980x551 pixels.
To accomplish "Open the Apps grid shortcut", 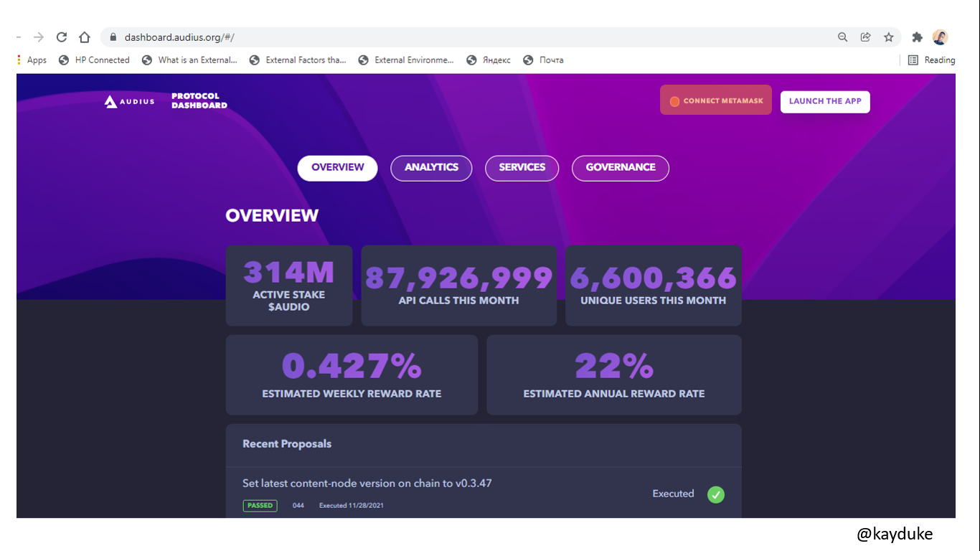I will pyautogui.click(x=32, y=60).
